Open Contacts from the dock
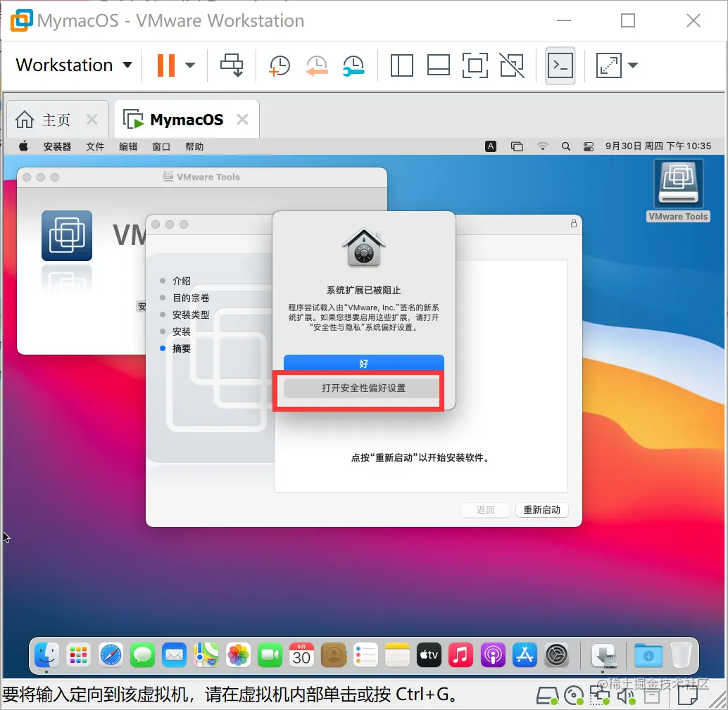728x710 pixels. point(334,655)
